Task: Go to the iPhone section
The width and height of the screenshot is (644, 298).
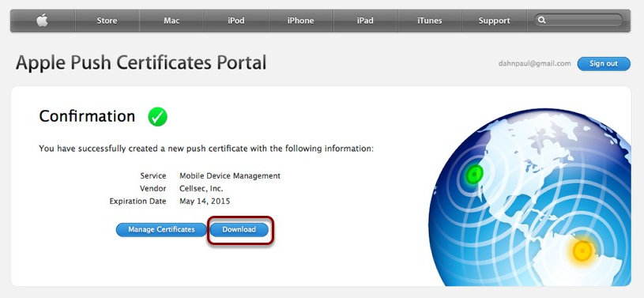Action: (300, 21)
